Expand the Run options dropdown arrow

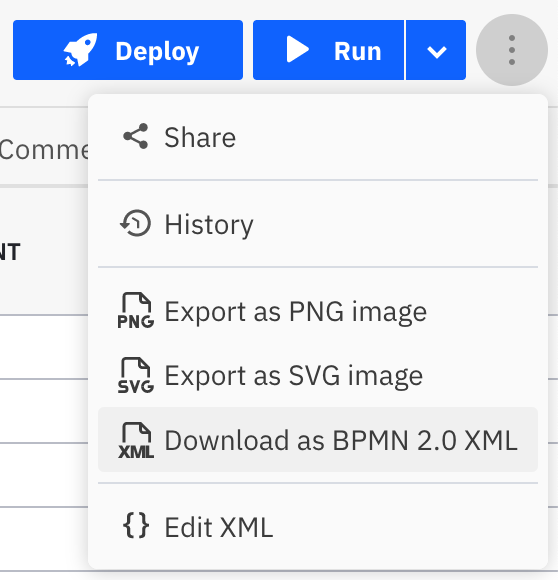pos(436,50)
